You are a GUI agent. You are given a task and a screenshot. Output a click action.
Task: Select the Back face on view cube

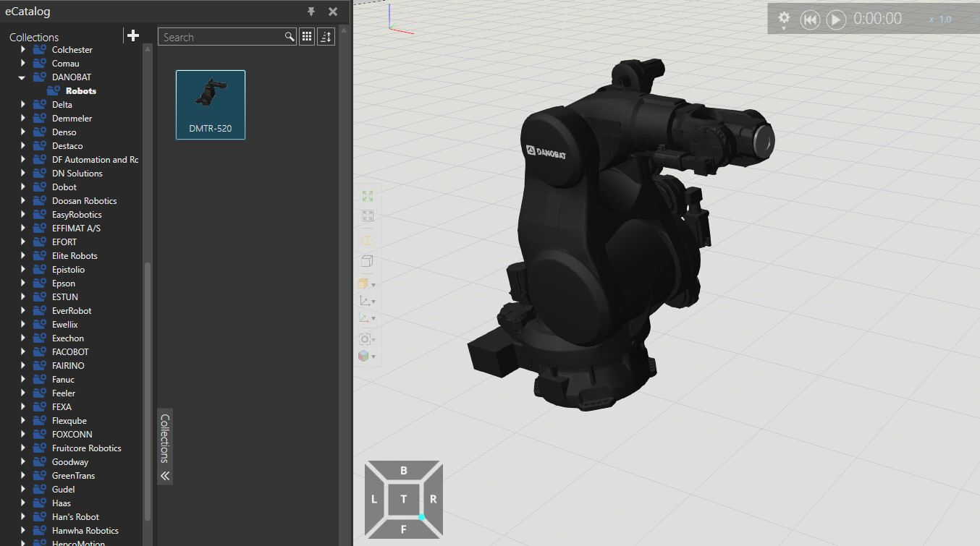[x=403, y=471]
